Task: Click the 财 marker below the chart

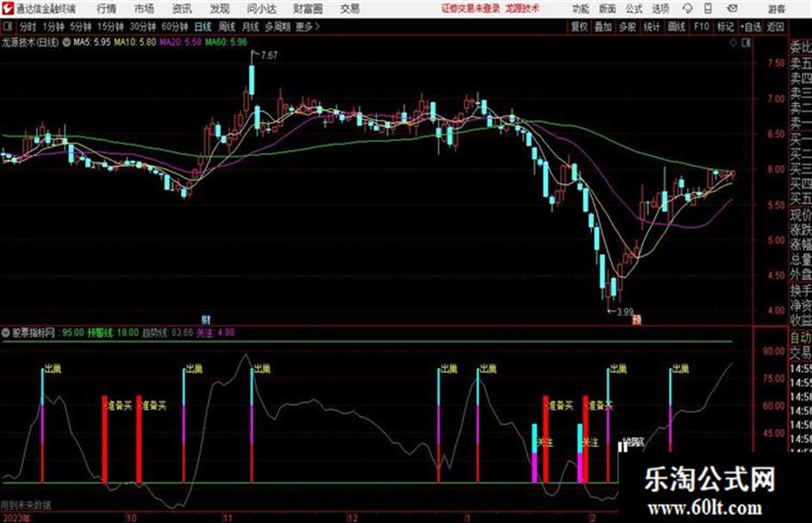Action: [x=205, y=319]
